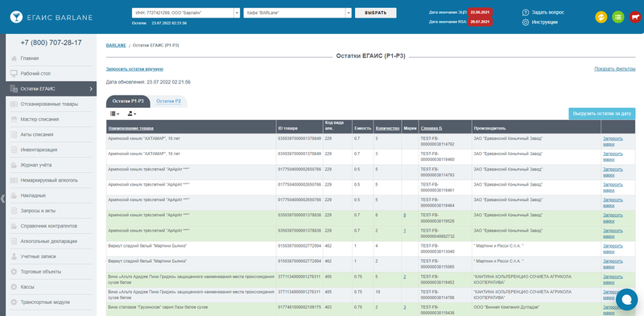Screen dimensions: 644x316
Task: Click the icon next to Немаркируемый алкоголь
Action: pos(14,180)
